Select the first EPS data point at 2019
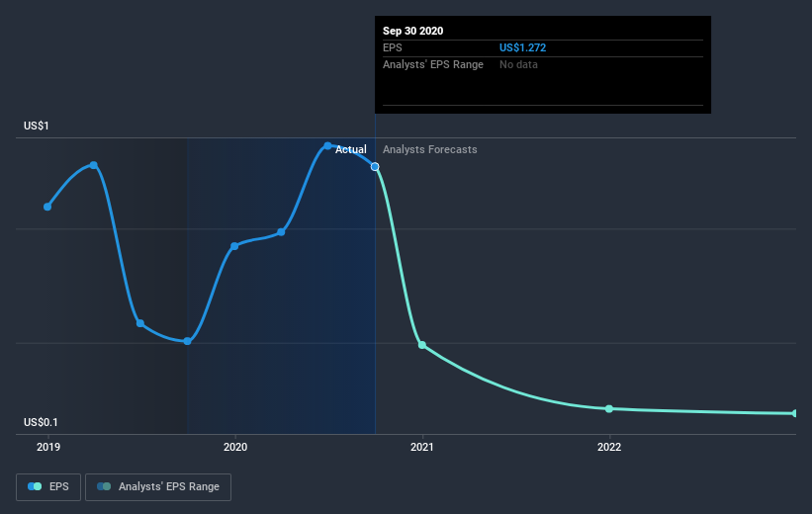Screen dimensions: 812x514 47,207
